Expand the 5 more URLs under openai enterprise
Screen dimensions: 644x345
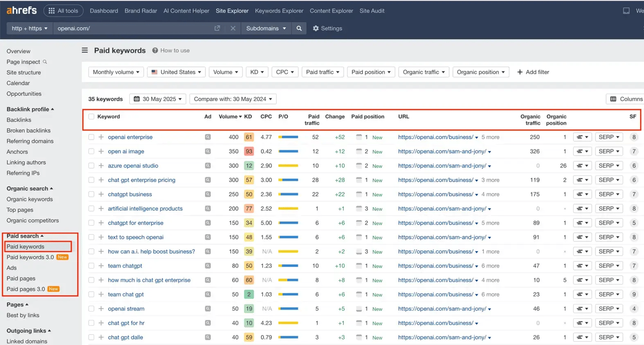pos(490,137)
